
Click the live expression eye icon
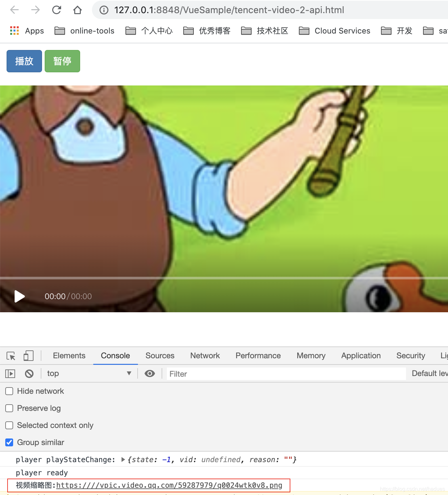tap(150, 374)
